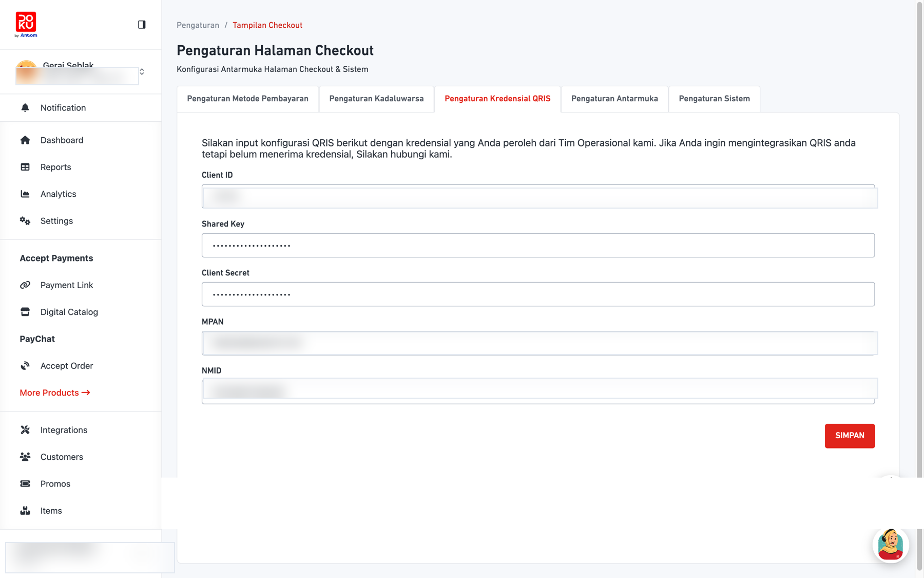This screenshot has width=924, height=578.
Task: Click the Digital Catalog store icon
Action: pyautogui.click(x=25, y=312)
